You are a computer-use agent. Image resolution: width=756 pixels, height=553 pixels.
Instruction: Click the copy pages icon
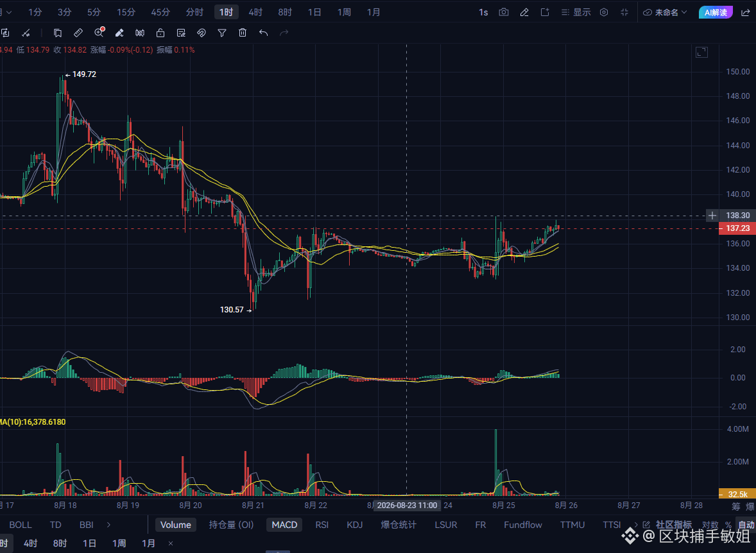[57, 33]
